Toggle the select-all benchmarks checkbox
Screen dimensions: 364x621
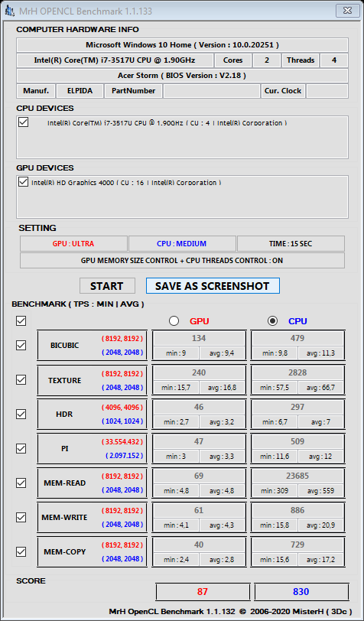21,320
